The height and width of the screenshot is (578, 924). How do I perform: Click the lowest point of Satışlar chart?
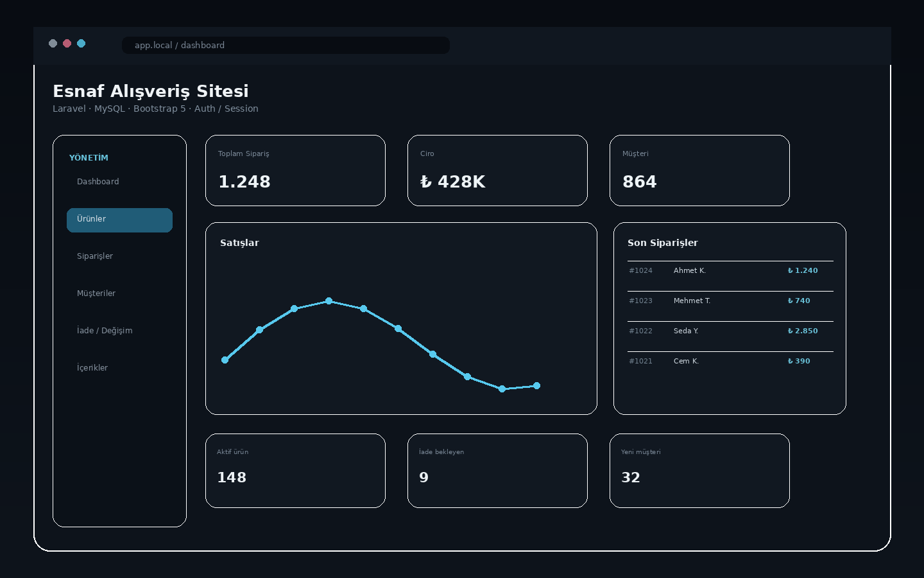502,389
